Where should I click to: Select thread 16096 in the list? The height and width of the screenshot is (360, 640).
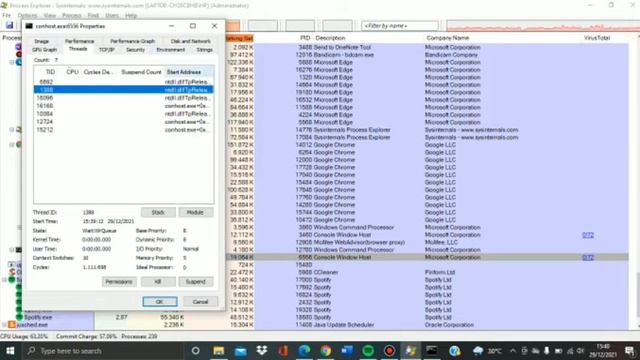(123, 98)
